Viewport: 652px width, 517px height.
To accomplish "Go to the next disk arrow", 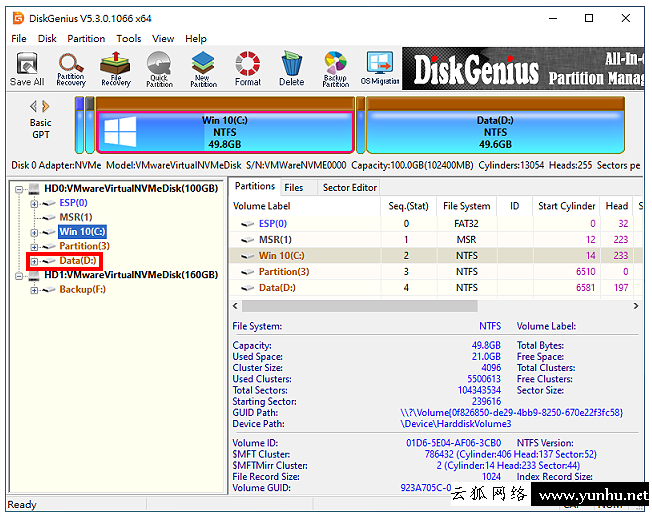I will point(46,106).
